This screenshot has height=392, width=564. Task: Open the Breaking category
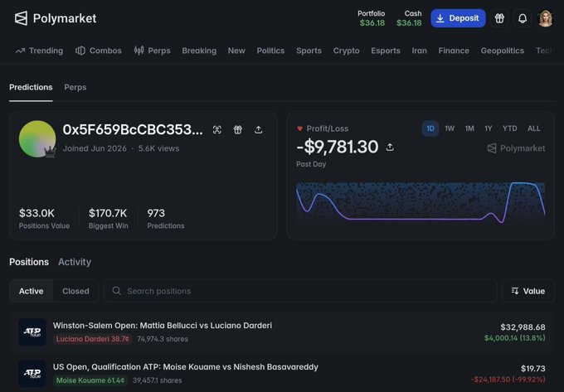click(x=199, y=51)
